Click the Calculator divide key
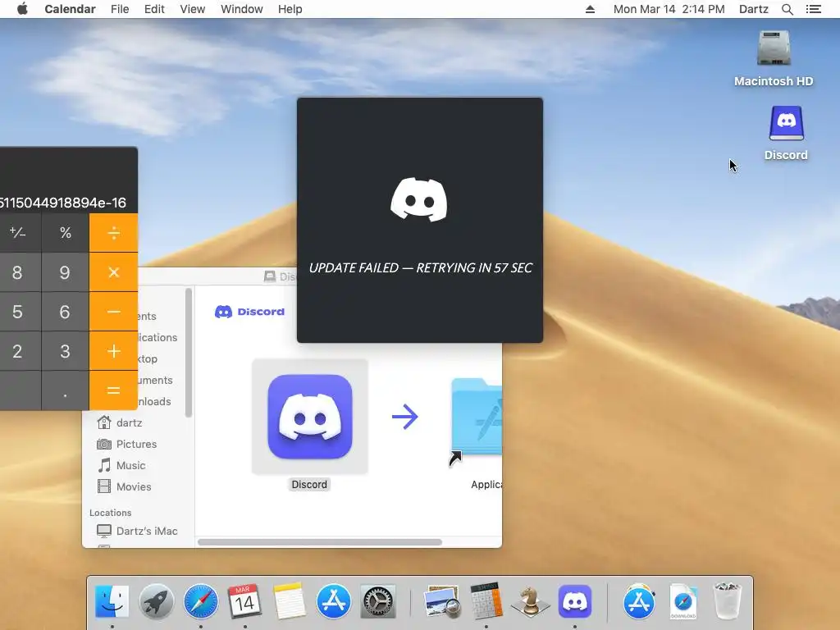Image resolution: width=840 pixels, height=630 pixels. [x=113, y=232]
